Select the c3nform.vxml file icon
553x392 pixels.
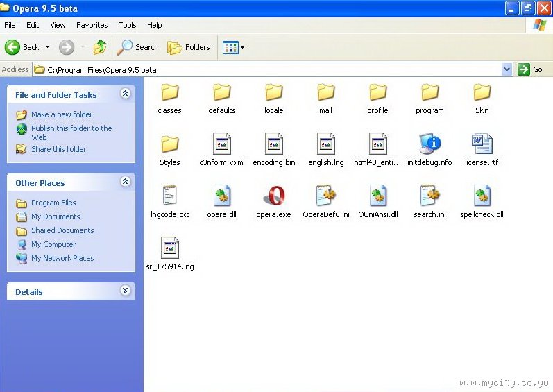point(222,144)
